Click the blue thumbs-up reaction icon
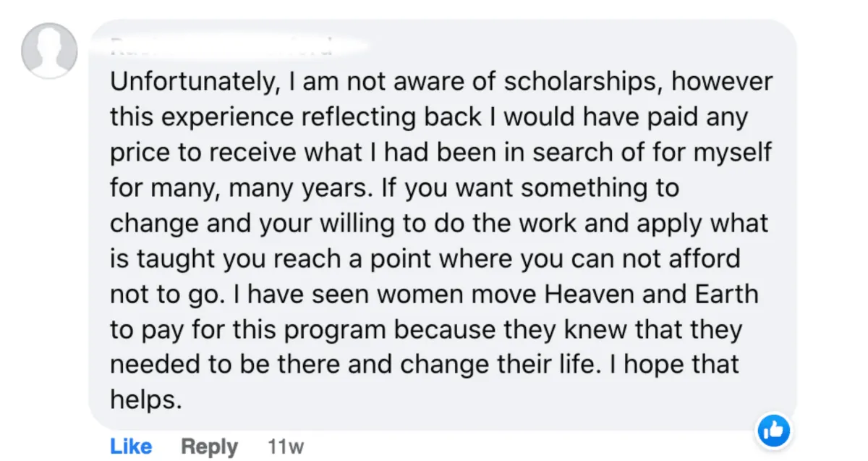This screenshot has height=461, width=868. 774,432
